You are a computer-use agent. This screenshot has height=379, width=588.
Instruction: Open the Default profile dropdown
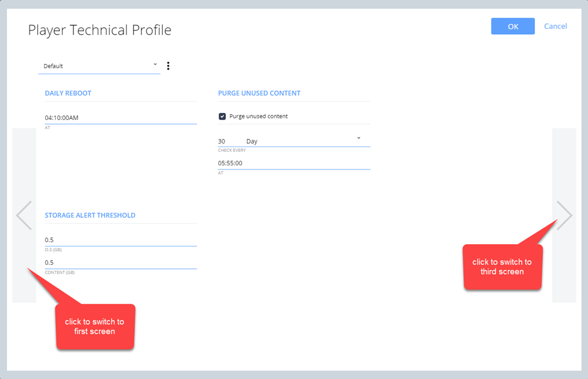[99, 66]
